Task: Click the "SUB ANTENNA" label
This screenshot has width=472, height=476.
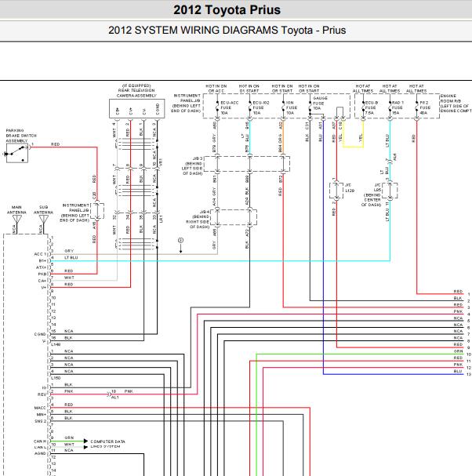Action: click(x=43, y=209)
